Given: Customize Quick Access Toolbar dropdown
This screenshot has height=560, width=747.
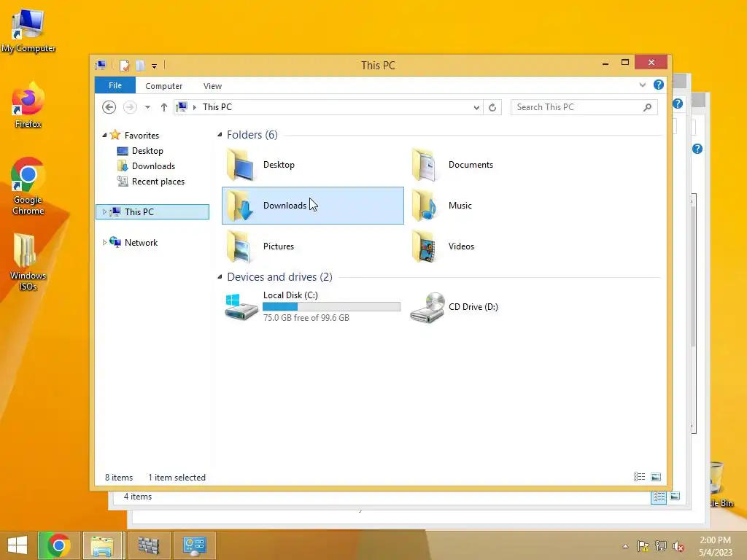Looking at the screenshot, I should (154, 66).
